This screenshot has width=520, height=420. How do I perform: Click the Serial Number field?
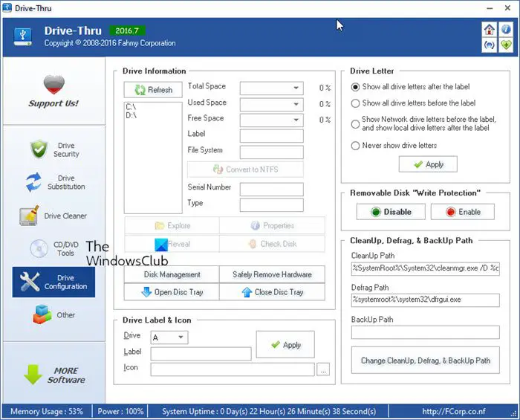coord(272,190)
